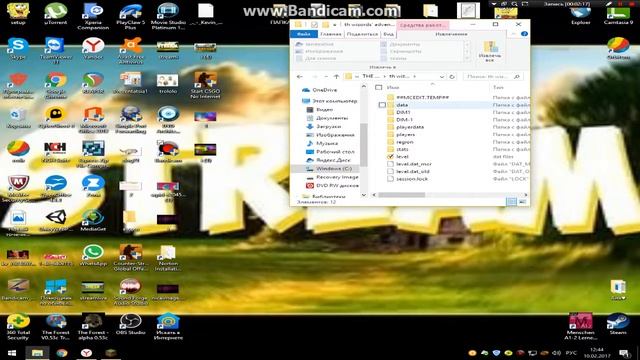
Task: Open the blue File tab in Explorer
Action: point(304,34)
